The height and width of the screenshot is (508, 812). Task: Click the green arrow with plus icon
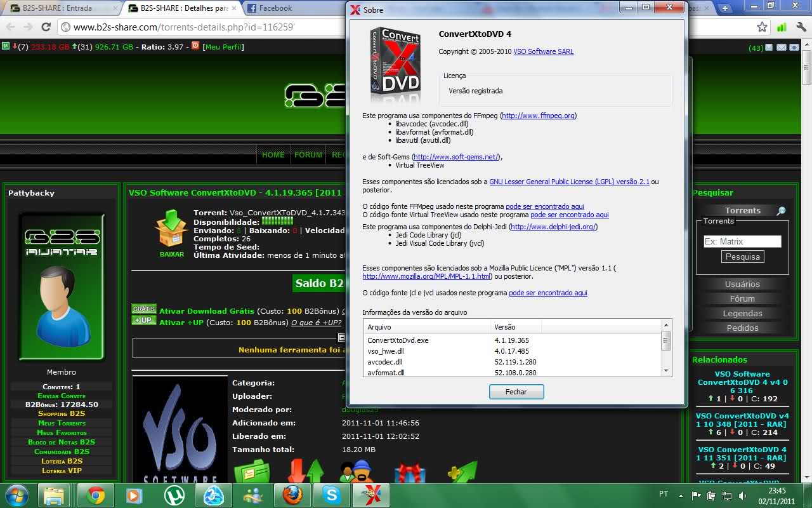click(462, 473)
